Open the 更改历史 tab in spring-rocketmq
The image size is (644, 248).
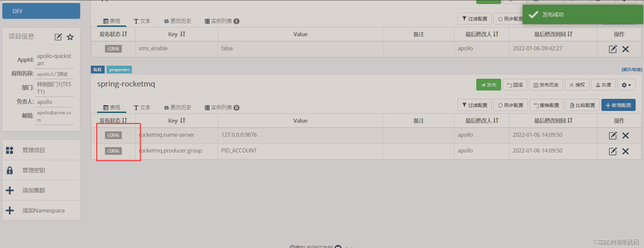pyautogui.click(x=178, y=108)
